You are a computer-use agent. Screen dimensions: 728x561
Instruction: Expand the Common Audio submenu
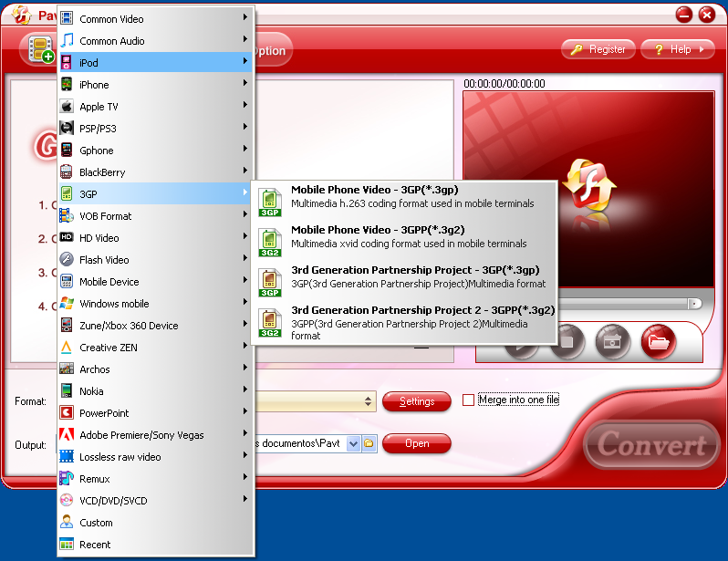(x=155, y=40)
